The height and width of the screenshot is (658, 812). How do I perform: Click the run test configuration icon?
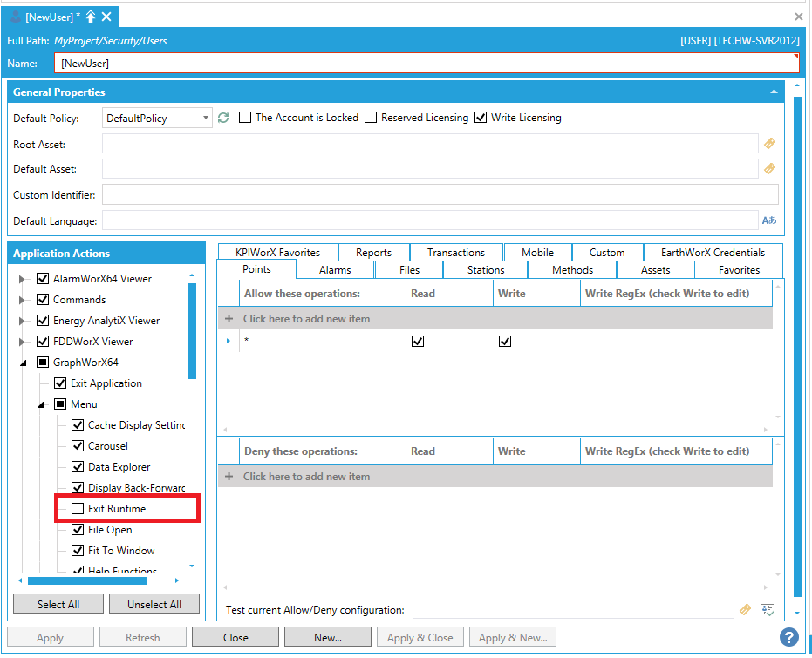[768, 610]
